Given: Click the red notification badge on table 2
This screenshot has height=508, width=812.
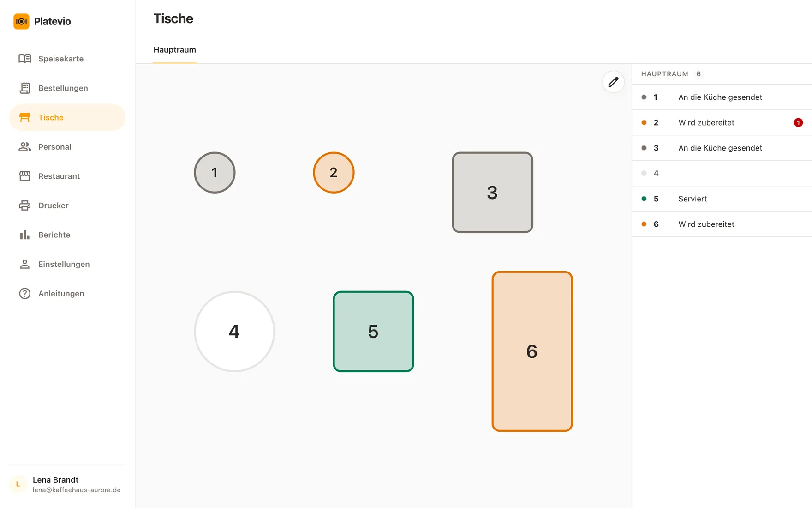Looking at the screenshot, I should point(798,122).
